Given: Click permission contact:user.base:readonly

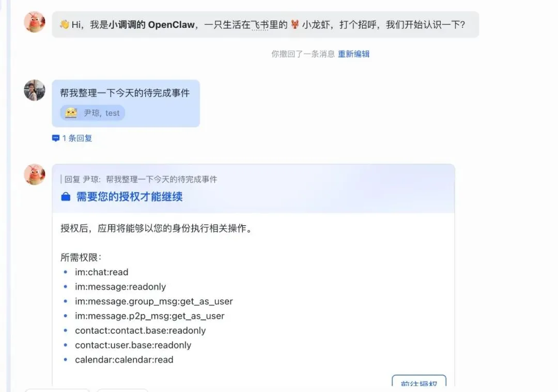Looking at the screenshot, I should click(133, 345).
